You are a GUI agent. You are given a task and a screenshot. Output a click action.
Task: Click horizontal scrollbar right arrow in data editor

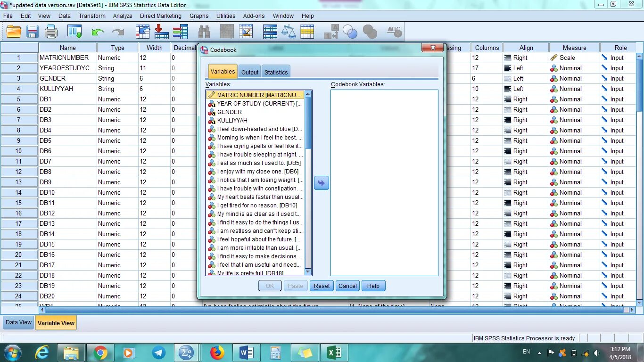[632, 310]
